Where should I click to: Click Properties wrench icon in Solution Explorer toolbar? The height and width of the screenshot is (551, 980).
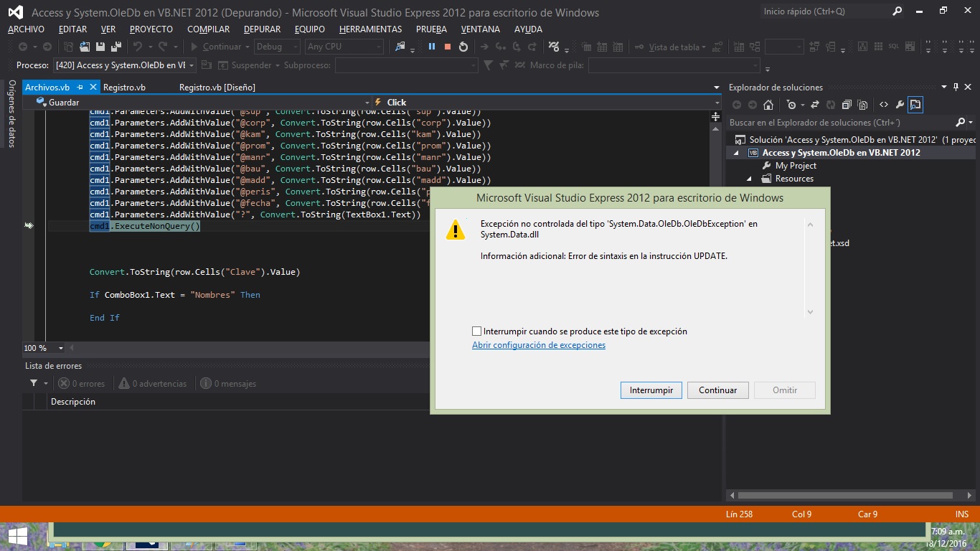point(900,105)
